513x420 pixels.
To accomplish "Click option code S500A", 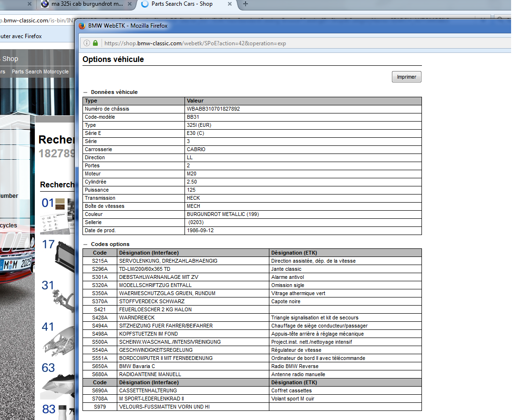I will 100,342.
